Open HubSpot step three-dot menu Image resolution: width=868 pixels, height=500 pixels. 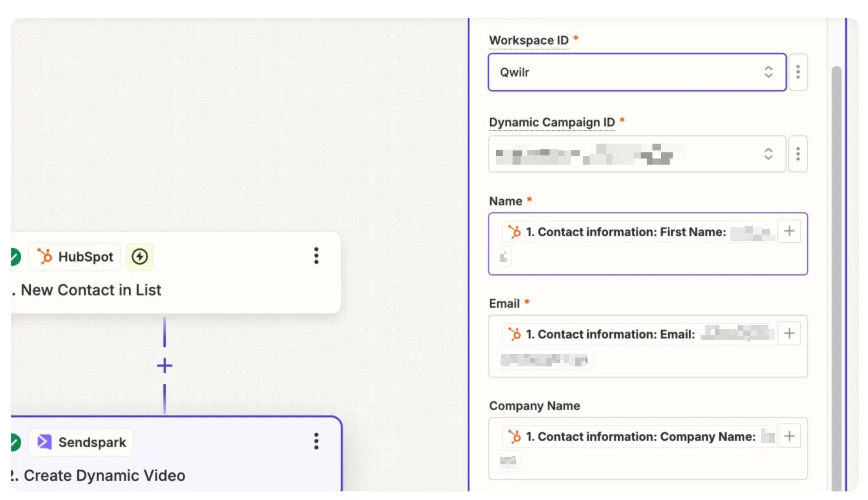pos(316,255)
